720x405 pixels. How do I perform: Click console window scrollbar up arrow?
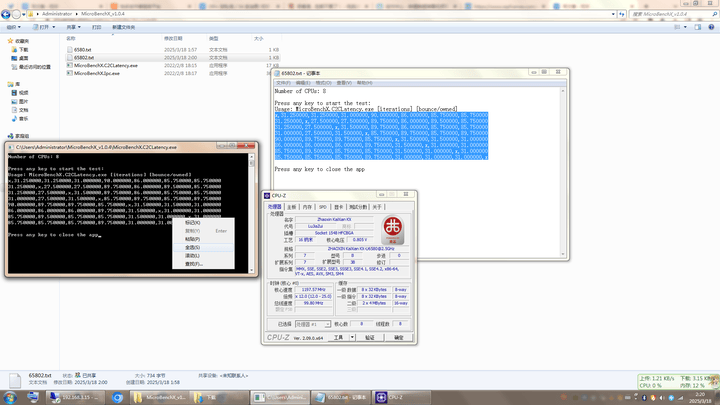(251, 157)
